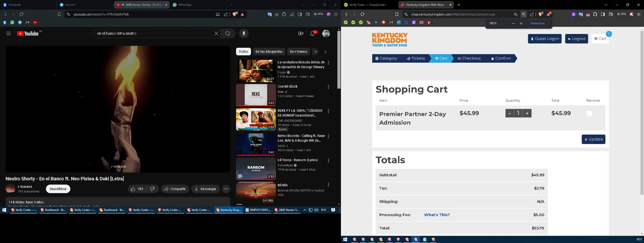644x243 pixels.
Task: Open the YouTube create video icon
Action: 301,34
